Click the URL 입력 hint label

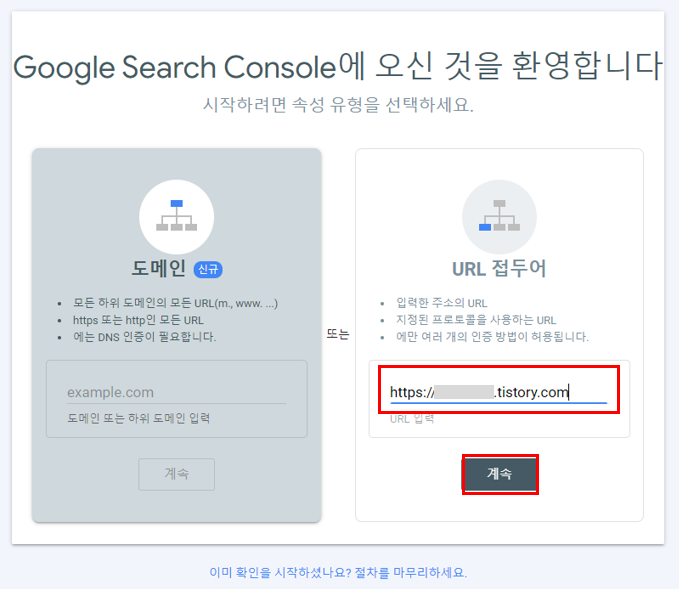coord(412,419)
